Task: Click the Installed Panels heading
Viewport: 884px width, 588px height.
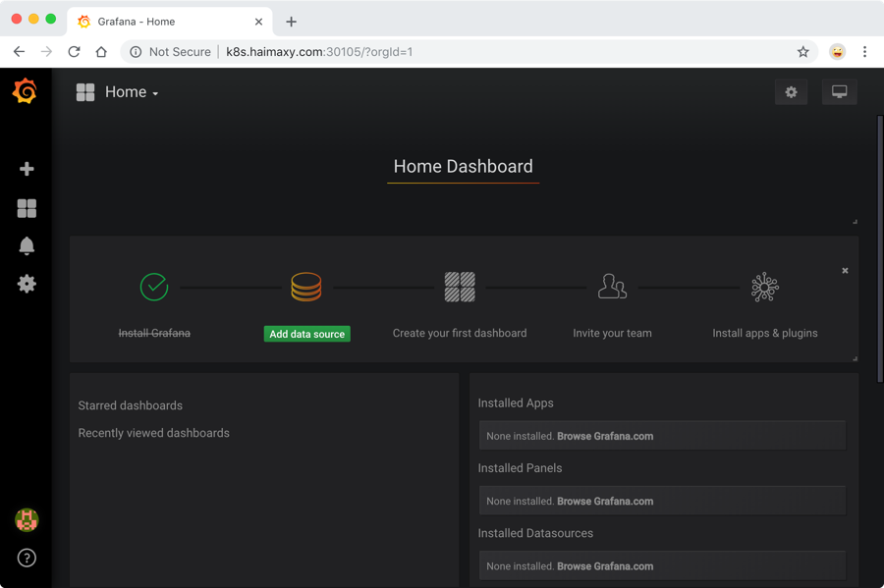Action: click(520, 468)
